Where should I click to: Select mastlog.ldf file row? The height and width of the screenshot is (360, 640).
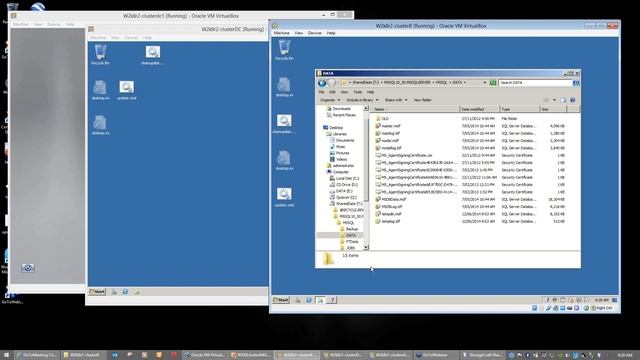[470, 133]
